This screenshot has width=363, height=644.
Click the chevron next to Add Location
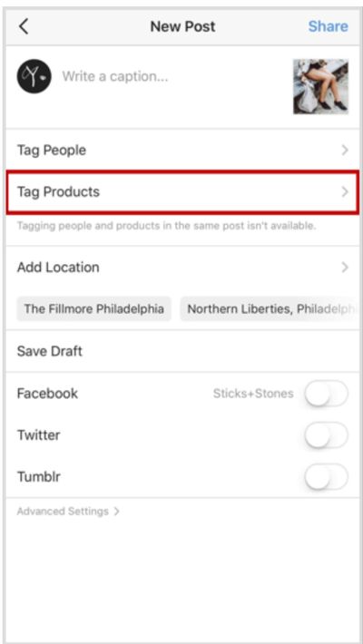pyautogui.click(x=345, y=268)
